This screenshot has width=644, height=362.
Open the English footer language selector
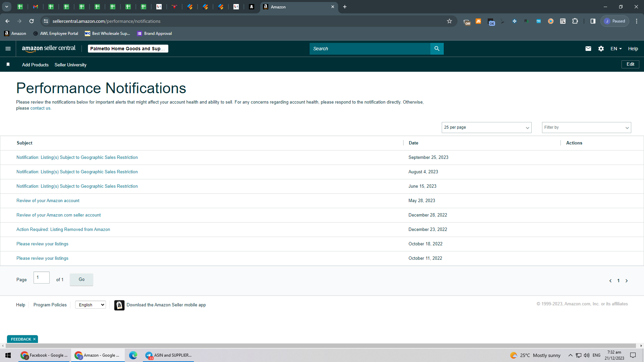click(x=91, y=305)
